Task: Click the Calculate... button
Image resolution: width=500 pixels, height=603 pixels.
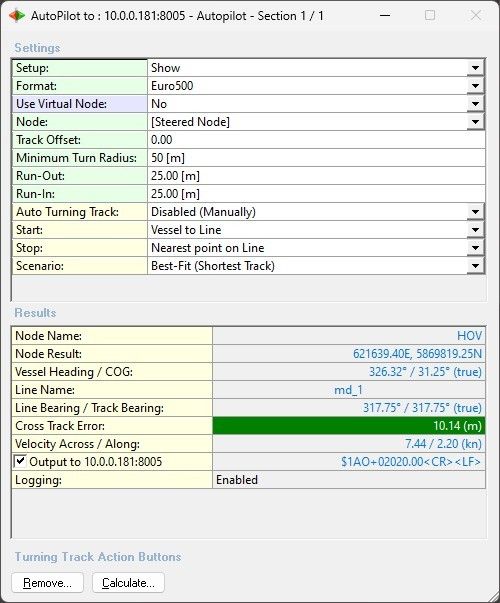Action: (128, 583)
